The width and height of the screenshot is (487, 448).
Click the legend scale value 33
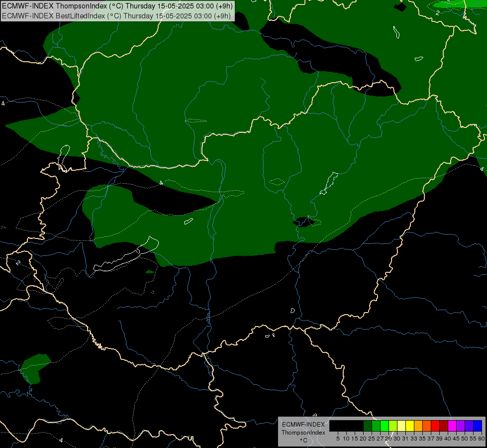[x=414, y=439]
